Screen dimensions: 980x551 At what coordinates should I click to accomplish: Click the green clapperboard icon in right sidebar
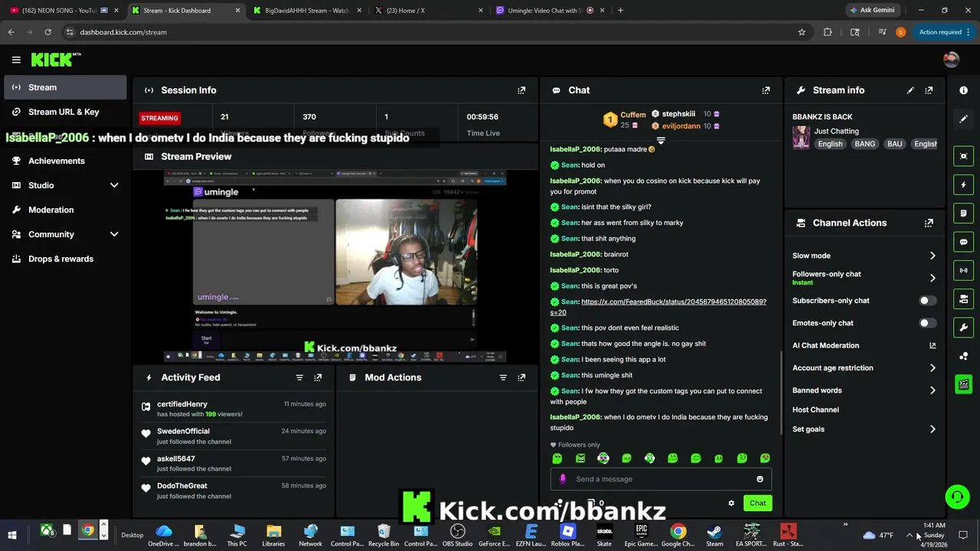pyautogui.click(x=964, y=384)
